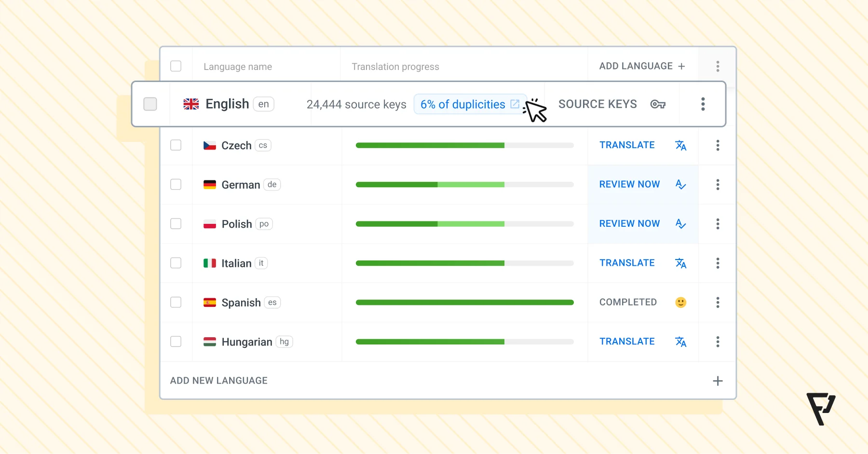Image resolution: width=868 pixels, height=454 pixels.
Task: Check the English source language checkbox
Action: [x=150, y=104]
